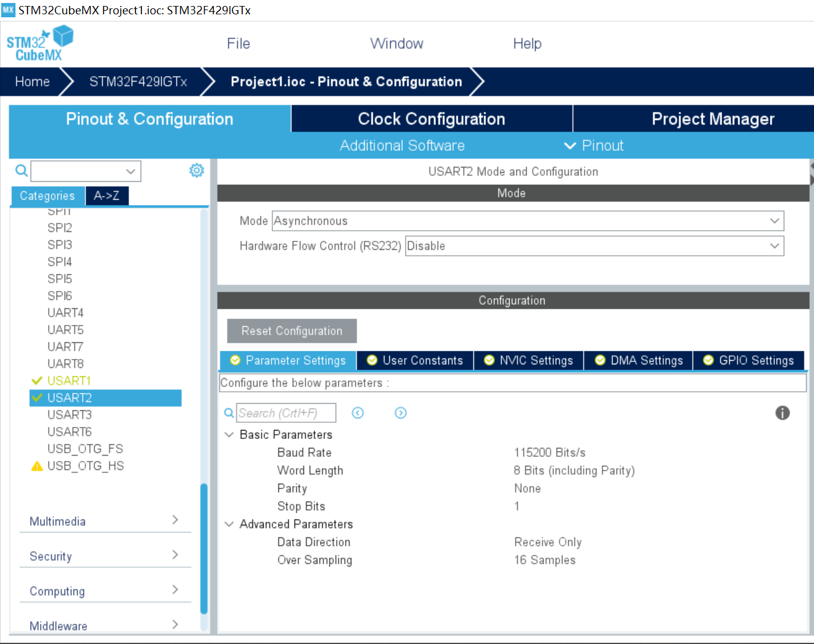Select SPI3 in the peripheral list
This screenshot has width=814, height=644.
[x=60, y=244]
